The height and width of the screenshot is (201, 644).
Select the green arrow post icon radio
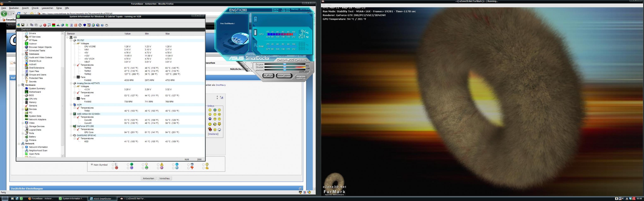point(128,165)
